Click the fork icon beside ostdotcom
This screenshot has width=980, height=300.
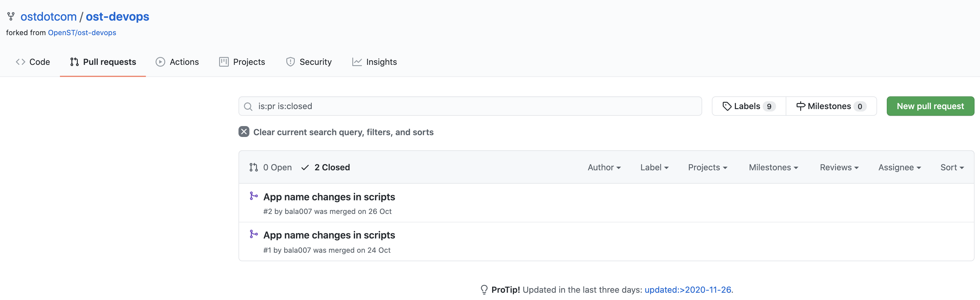11,16
